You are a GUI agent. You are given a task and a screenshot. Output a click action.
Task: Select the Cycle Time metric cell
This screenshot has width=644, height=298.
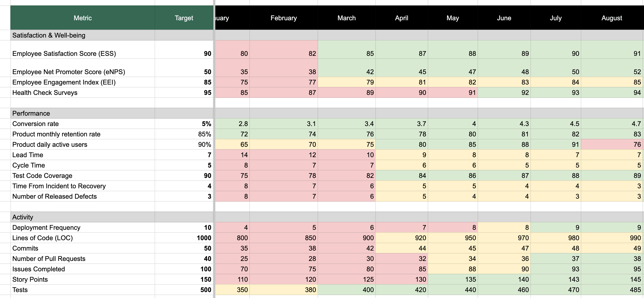coord(82,165)
